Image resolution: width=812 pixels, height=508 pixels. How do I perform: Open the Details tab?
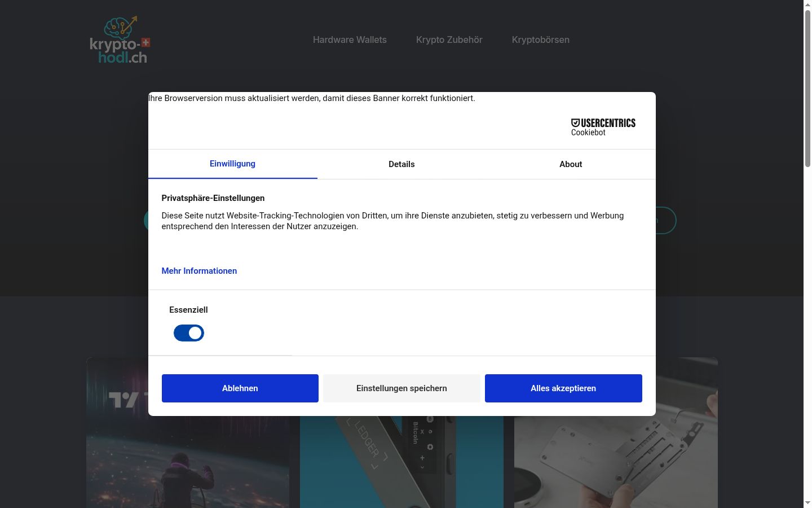pos(401,164)
